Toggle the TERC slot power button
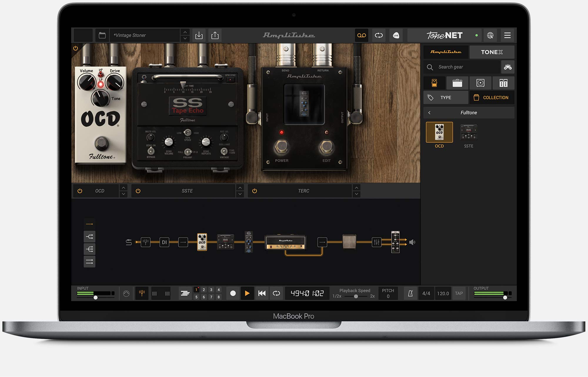Viewport: 588px width, 377px height. coord(255,191)
